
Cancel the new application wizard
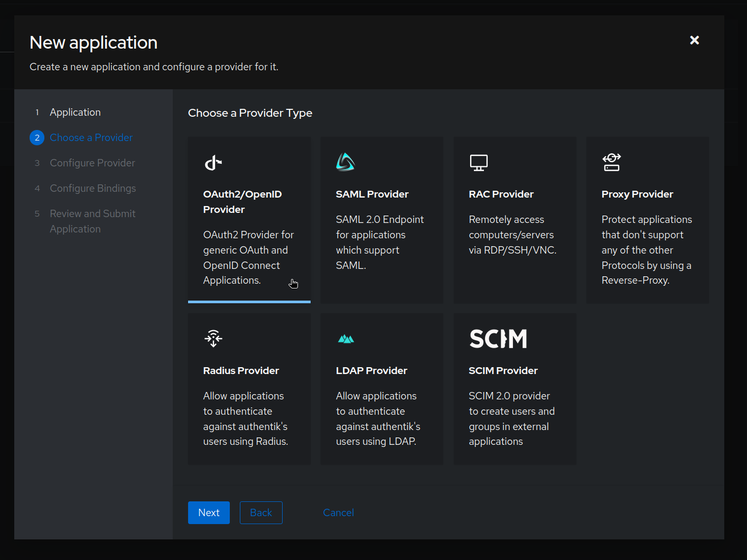(339, 512)
